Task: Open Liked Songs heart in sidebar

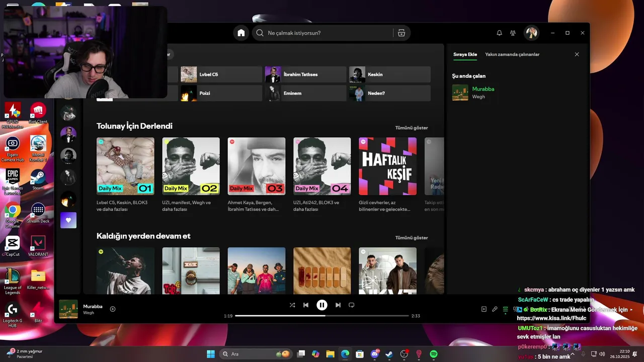Action: [68, 220]
